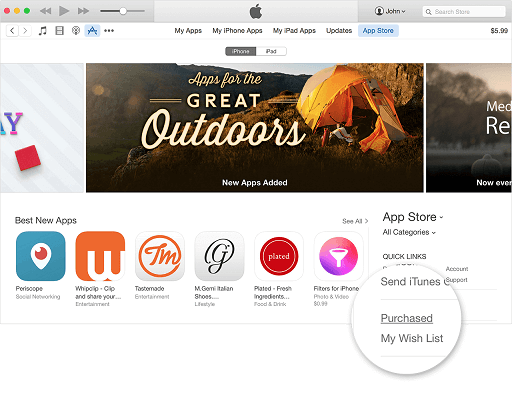Viewport: 512px width, 399px height.
Task: Expand the App Store heading dropdown
Action: tap(413, 217)
